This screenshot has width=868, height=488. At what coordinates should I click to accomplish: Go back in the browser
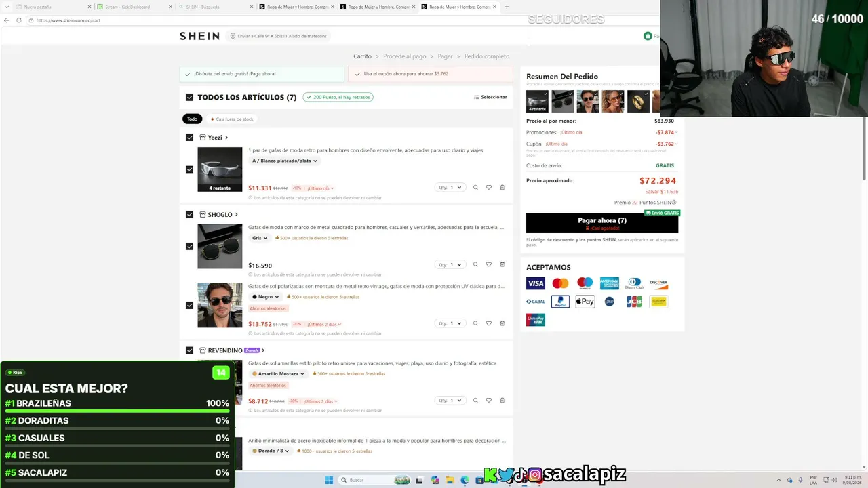pyautogui.click(x=7, y=20)
